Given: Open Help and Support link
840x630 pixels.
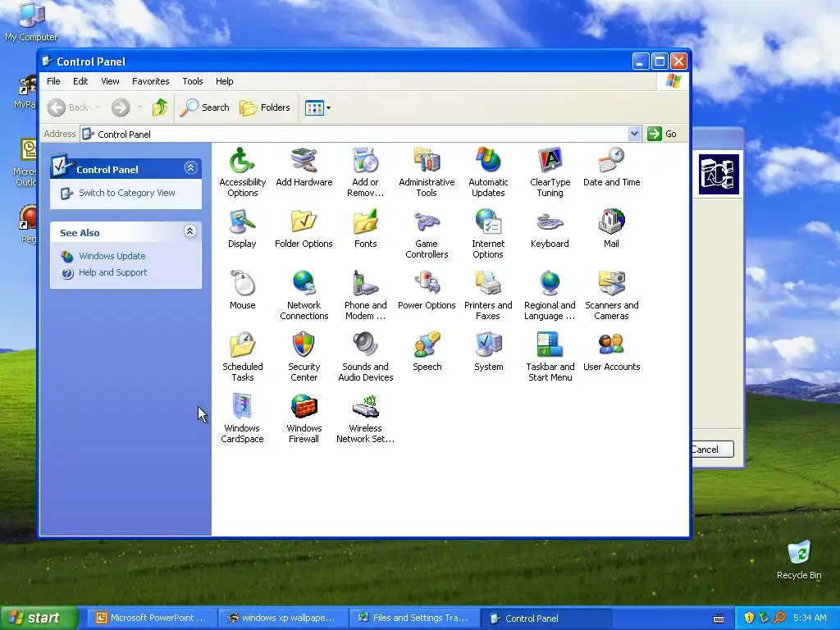Looking at the screenshot, I should coord(112,272).
